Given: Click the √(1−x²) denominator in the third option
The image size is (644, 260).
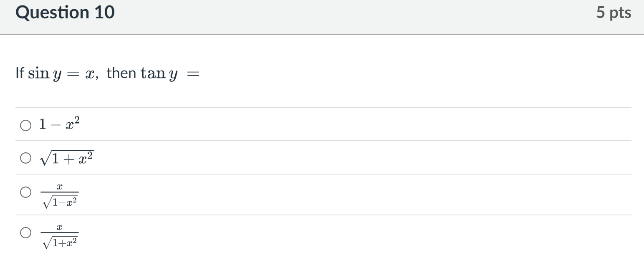Looking at the screenshot, I should pyautogui.click(x=60, y=202).
